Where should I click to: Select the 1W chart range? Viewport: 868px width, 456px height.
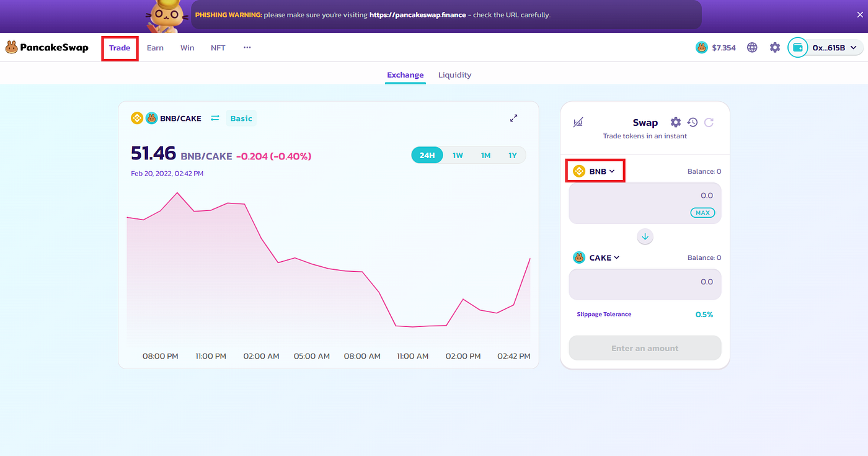point(458,155)
